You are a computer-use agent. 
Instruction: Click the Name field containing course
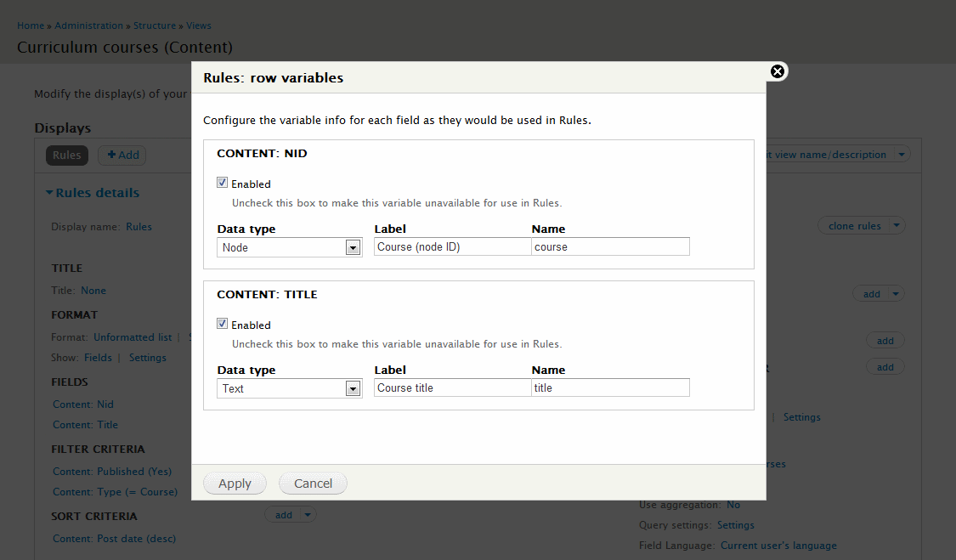tap(612, 246)
